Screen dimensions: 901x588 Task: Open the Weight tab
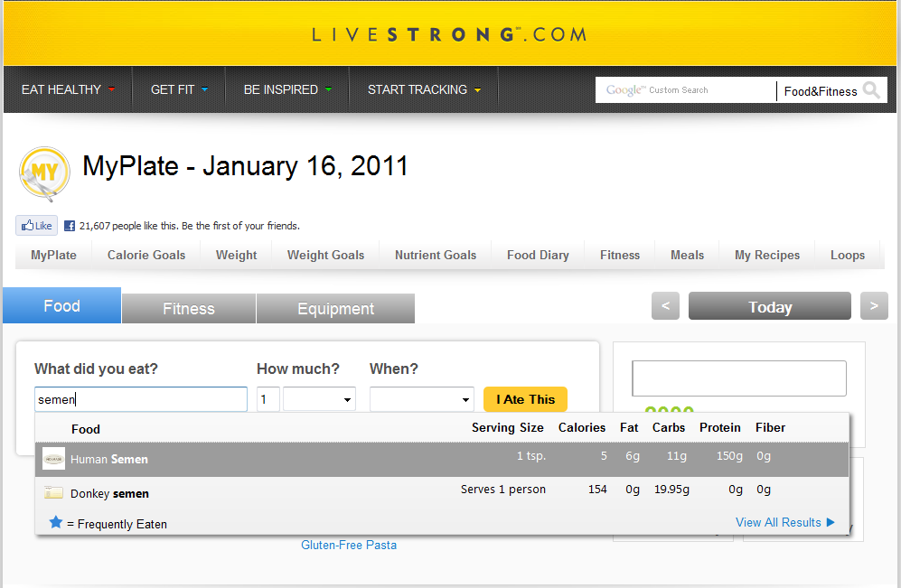(x=236, y=255)
